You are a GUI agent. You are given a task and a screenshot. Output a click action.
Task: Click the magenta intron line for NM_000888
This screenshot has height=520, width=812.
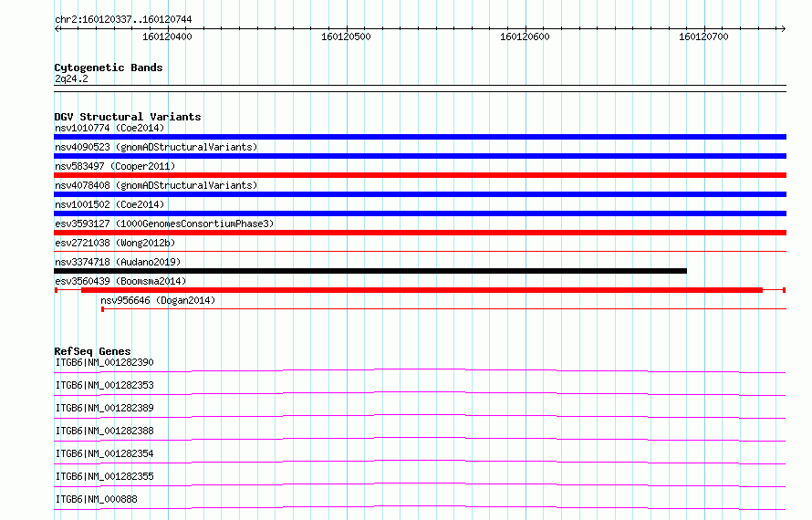pos(420,505)
